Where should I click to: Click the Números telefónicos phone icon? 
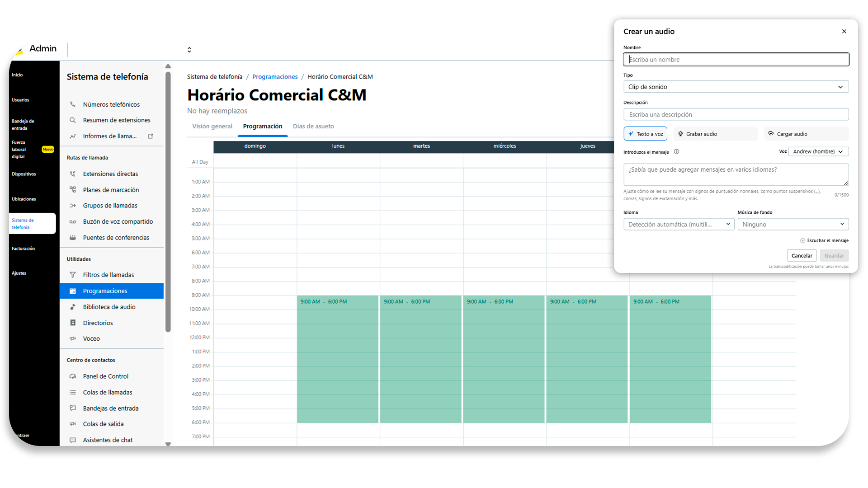point(72,104)
